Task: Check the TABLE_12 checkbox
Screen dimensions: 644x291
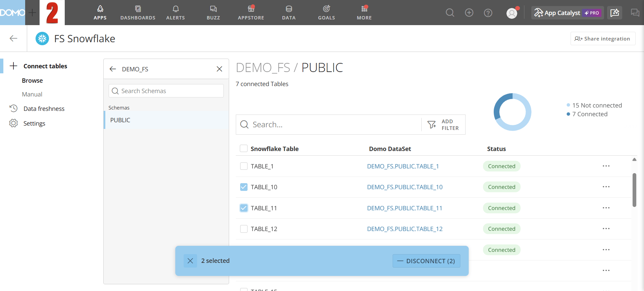Action: 244,229
